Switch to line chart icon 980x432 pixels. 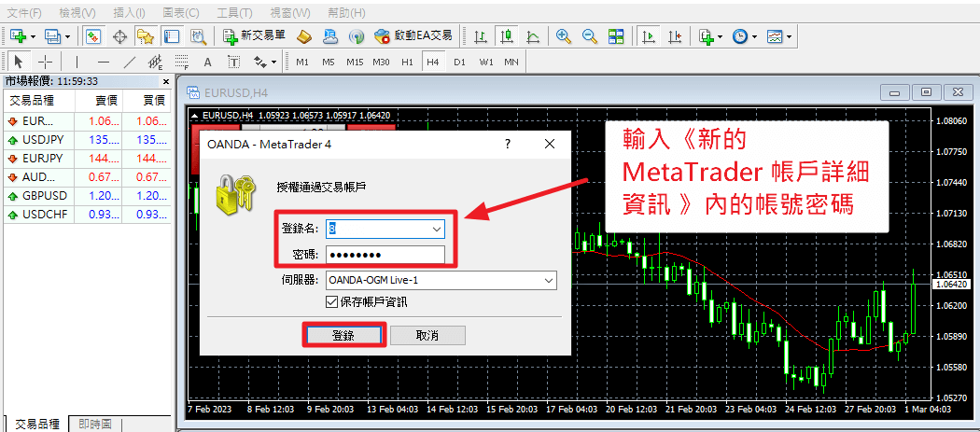pyautogui.click(x=533, y=36)
